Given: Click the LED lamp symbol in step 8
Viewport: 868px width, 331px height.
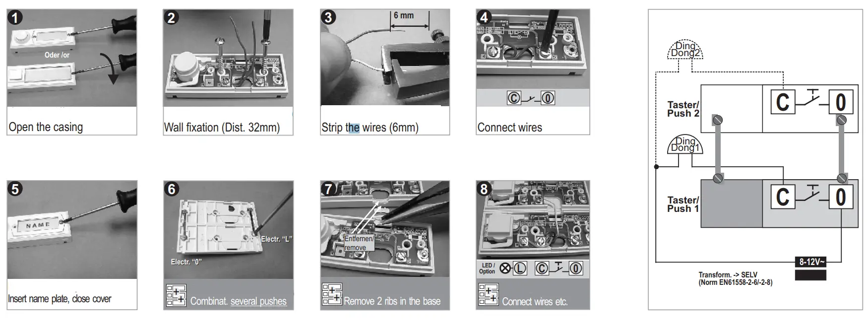Looking at the screenshot, I should click(x=505, y=268).
